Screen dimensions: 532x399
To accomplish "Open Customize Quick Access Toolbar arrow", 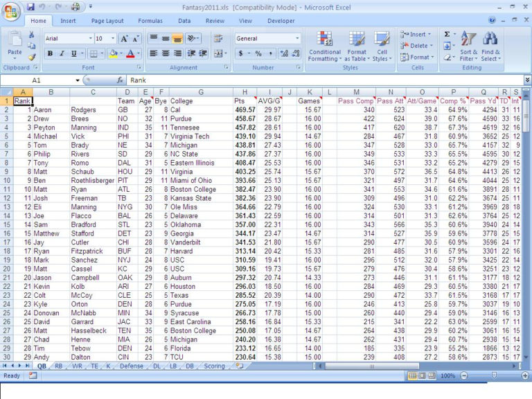I will (x=91, y=6).
